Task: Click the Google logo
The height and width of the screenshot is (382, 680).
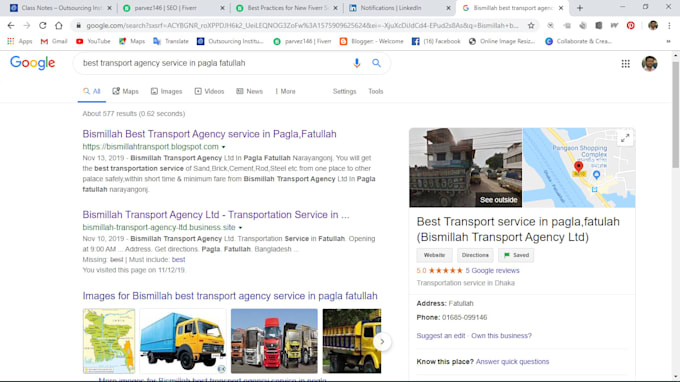Action: [x=33, y=63]
